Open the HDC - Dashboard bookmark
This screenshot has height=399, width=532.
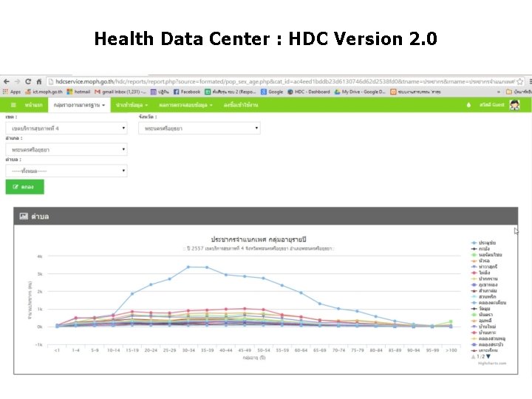point(308,92)
